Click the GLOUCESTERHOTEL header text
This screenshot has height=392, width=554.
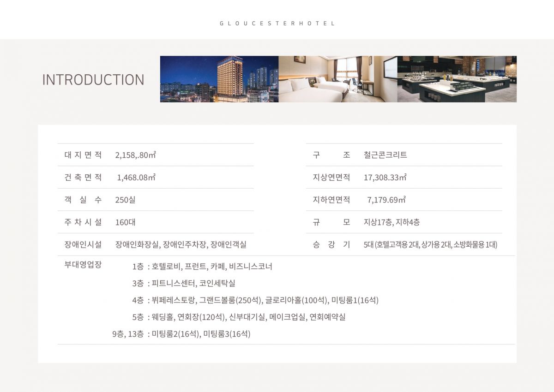(x=277, y=24)
